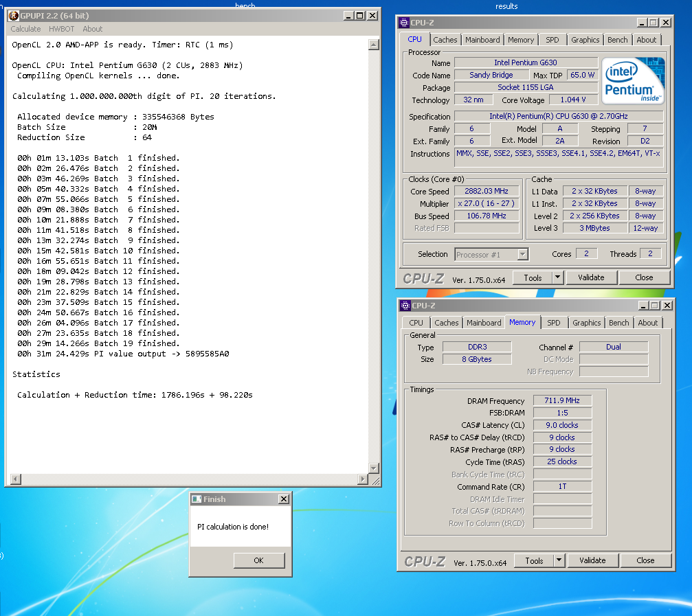Click 'OpenCL CPU: Intel Pentium G630' line
The image size is (692, 616).
pyautogui.click(x=127, y=65)
